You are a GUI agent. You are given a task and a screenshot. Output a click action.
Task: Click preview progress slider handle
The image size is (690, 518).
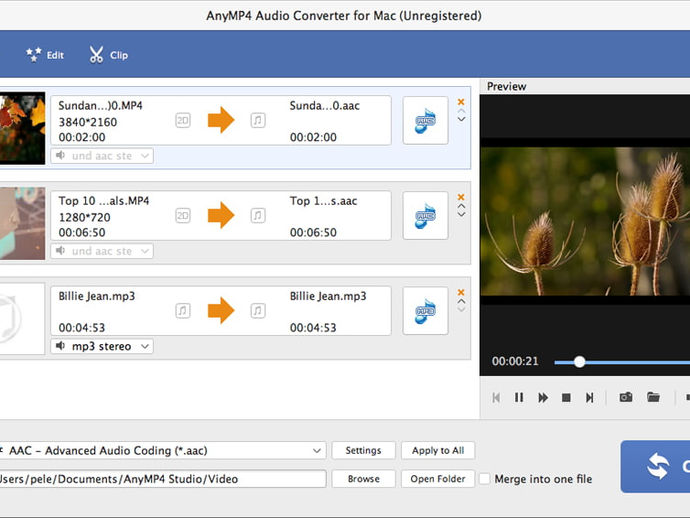point(580,362)
